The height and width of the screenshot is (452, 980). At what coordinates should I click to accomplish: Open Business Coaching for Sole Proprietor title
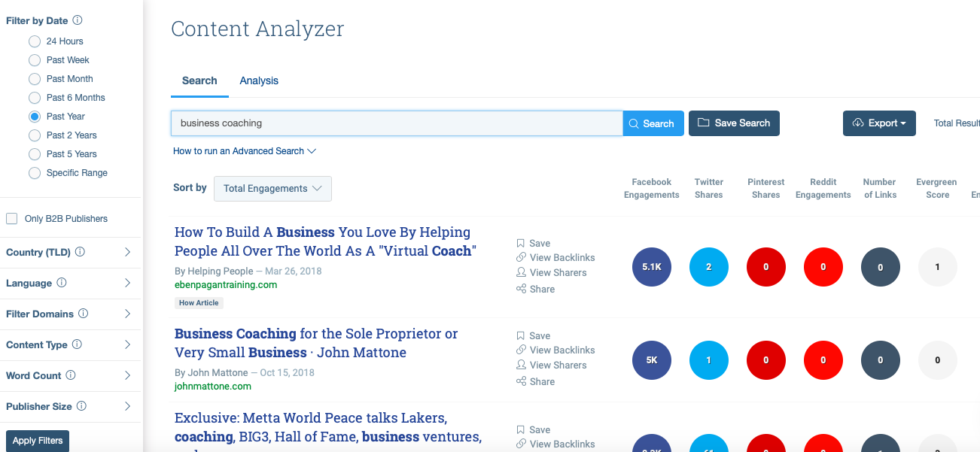[316, 343]
